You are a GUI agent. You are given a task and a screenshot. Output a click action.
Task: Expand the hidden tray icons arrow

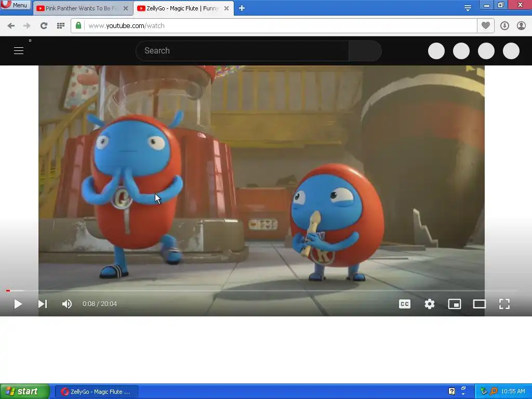463,394
